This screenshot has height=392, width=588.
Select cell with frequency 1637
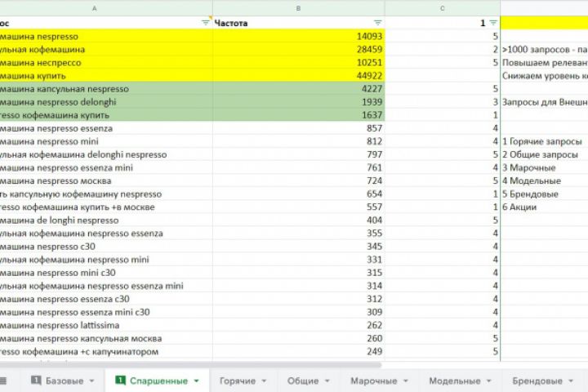pos(299,115)
